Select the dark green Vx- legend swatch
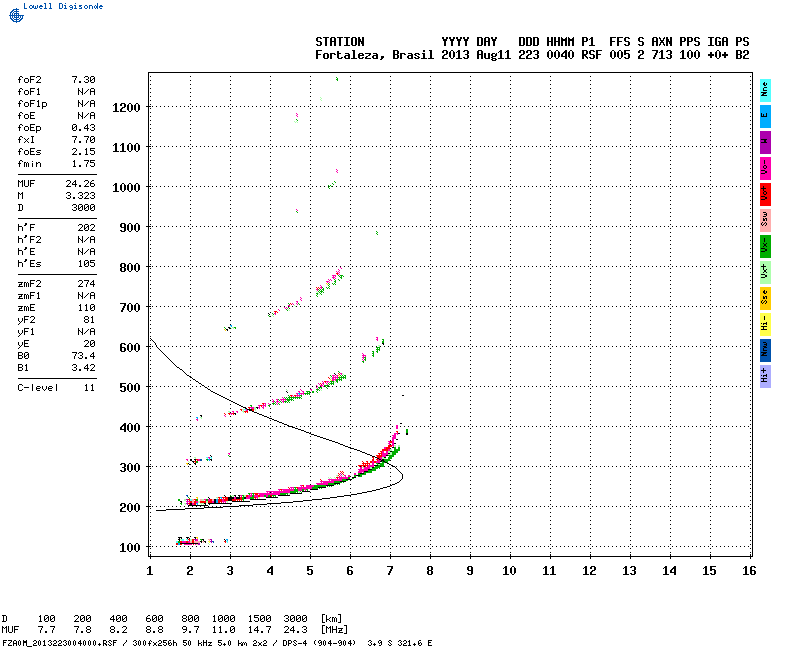The width and height of the screenshot is (800, 650). tap(765, 246)
